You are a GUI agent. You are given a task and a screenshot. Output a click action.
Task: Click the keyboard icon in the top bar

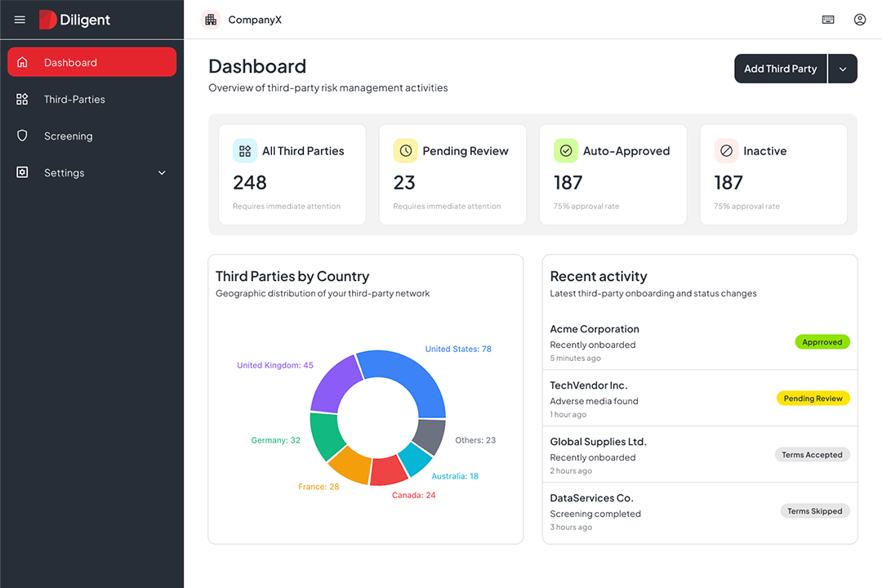(x=828, y=19)
